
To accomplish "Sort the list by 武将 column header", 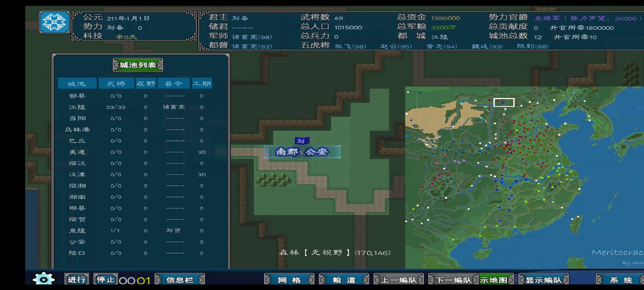I will click(x=116, y=84).
